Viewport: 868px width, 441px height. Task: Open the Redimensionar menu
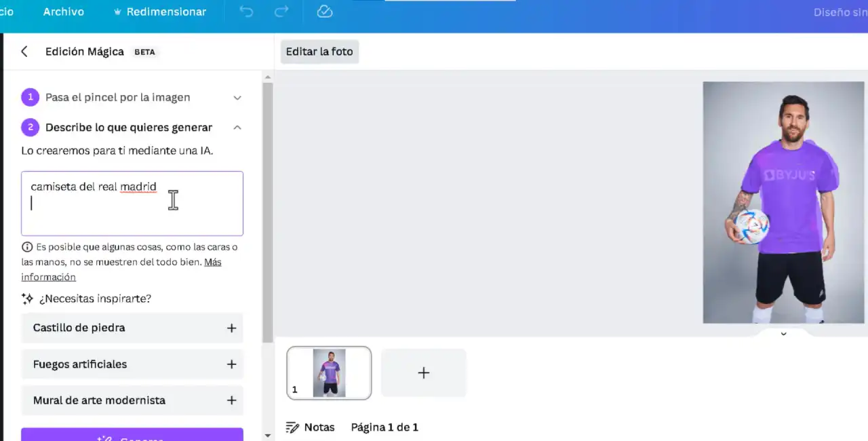(x=166, y=12)
